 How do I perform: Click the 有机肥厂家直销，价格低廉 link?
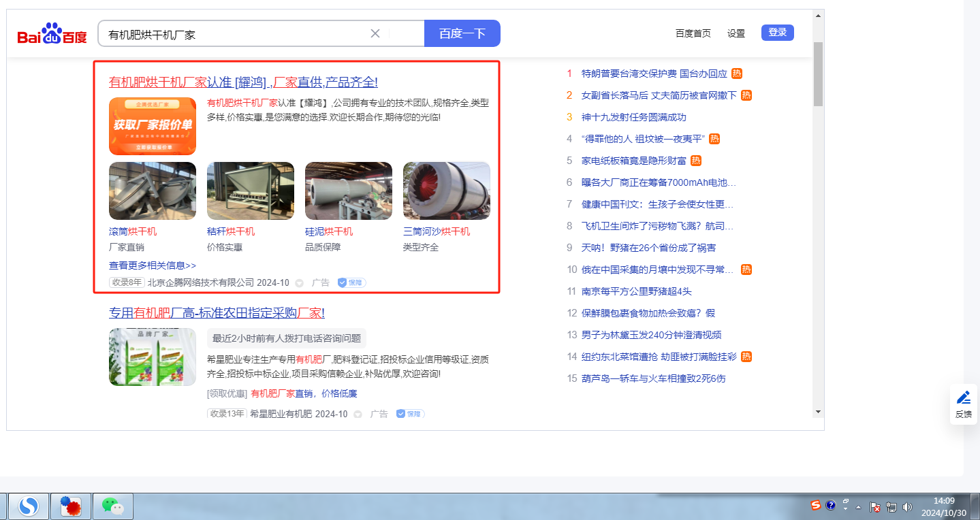pyautogui.click(x=304, y=393)
